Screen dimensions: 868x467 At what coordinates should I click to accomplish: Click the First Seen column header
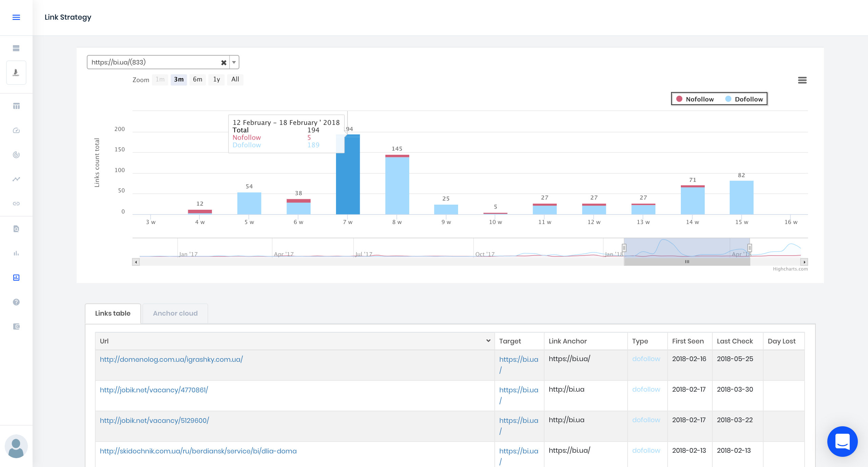point(690,341)
